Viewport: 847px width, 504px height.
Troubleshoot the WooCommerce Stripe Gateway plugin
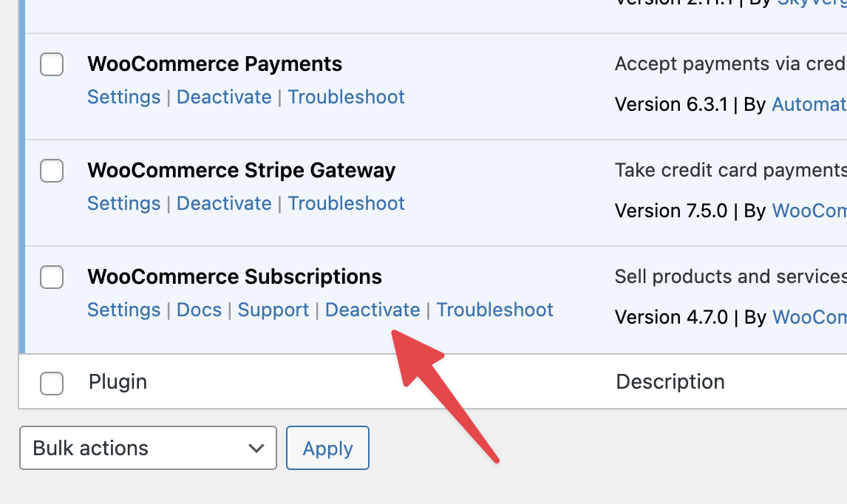(346, 203)
